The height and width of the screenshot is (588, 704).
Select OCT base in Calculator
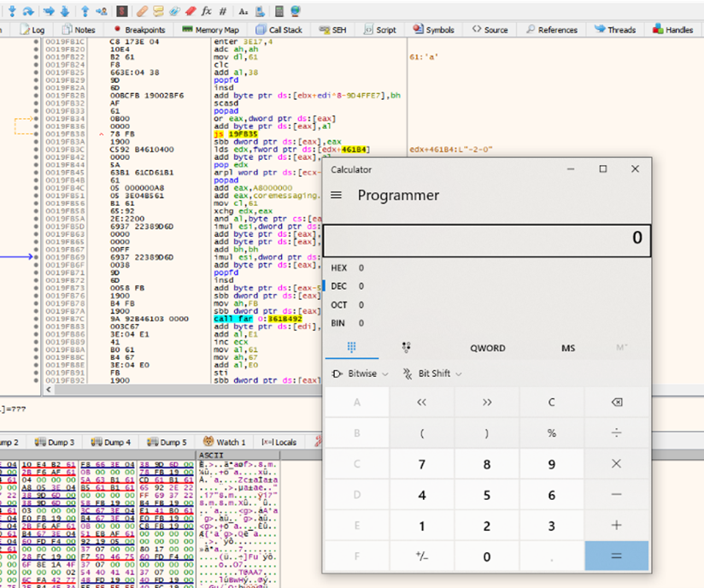487,305
